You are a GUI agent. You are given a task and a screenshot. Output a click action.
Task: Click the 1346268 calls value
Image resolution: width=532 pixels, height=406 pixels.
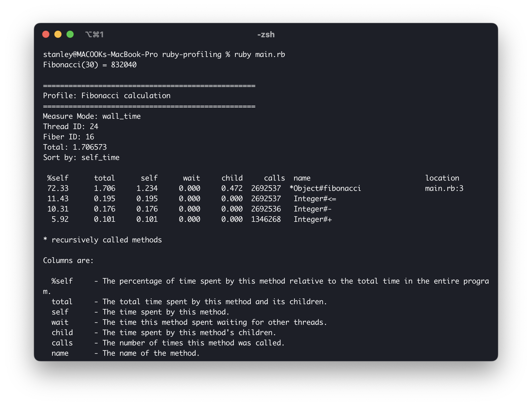click(x=266, y=219)
